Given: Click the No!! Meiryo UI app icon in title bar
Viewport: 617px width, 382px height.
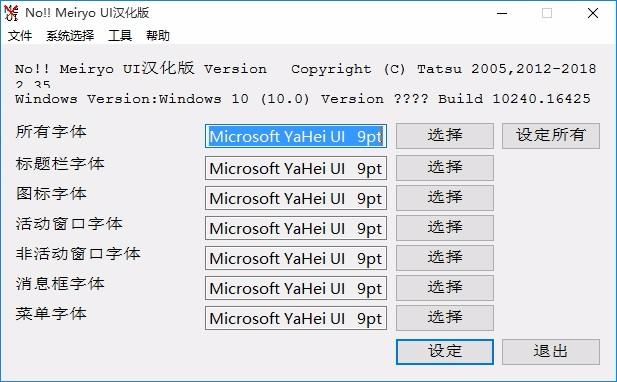Looking at the screenshot, I should (x=11, y=13).
